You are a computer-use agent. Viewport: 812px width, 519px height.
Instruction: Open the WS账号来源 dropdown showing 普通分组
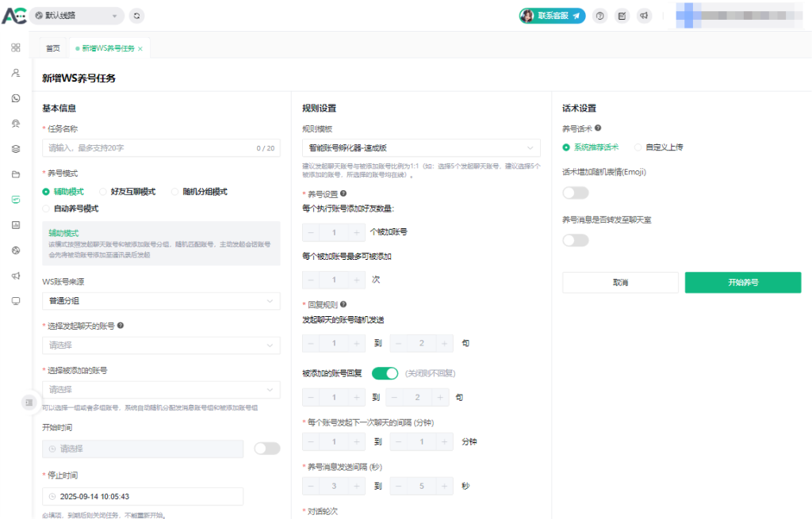[x=161, y=301]
